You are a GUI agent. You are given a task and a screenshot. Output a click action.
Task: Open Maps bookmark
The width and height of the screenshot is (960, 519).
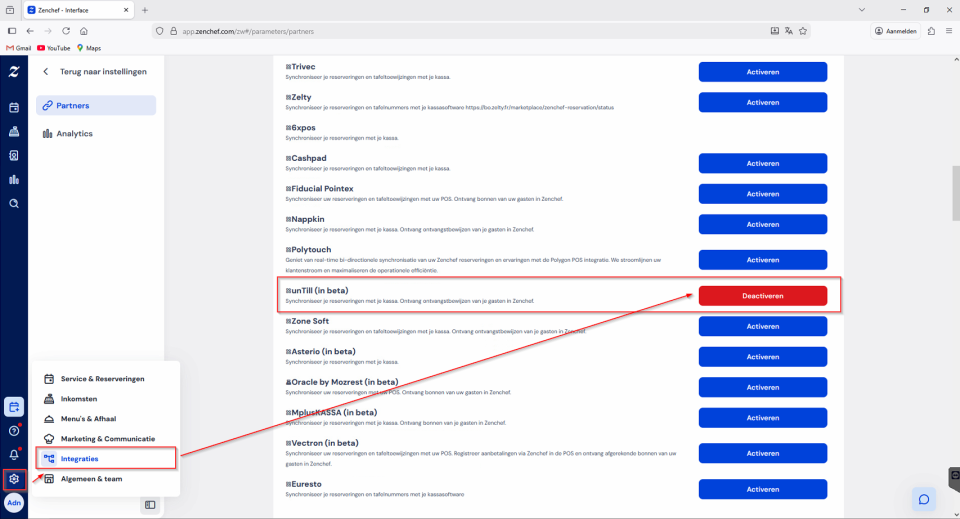point(89,48)
